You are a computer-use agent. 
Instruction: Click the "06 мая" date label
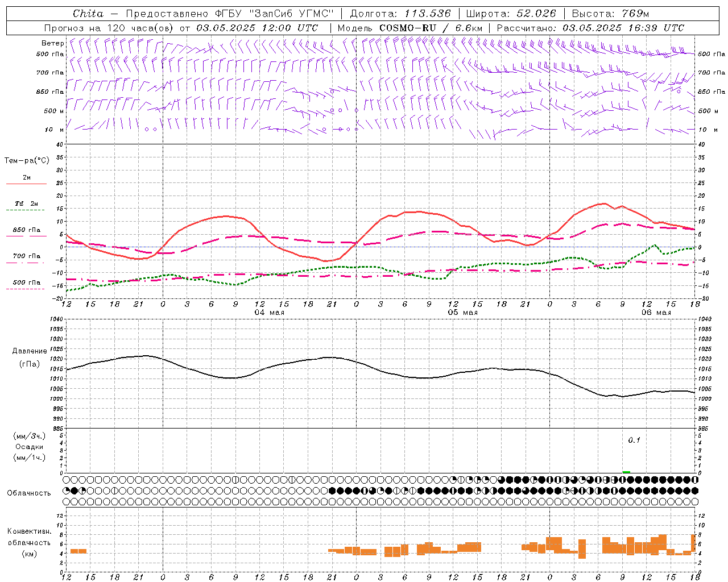coord(656,313)
